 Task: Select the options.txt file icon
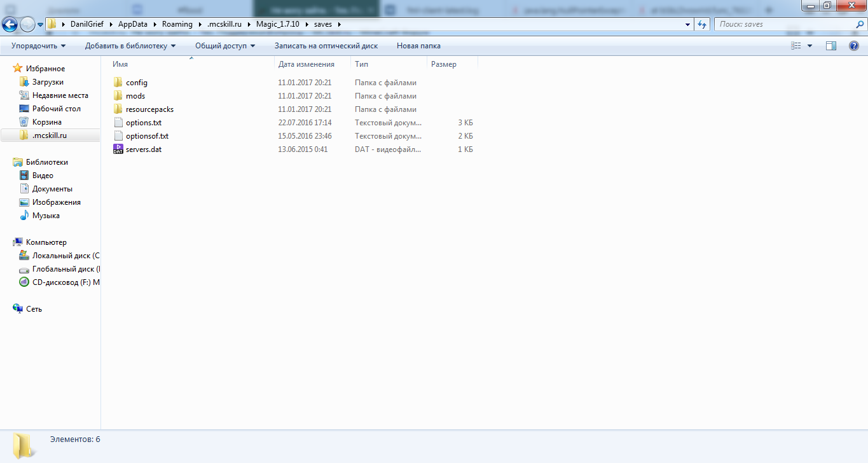point(118,123)
